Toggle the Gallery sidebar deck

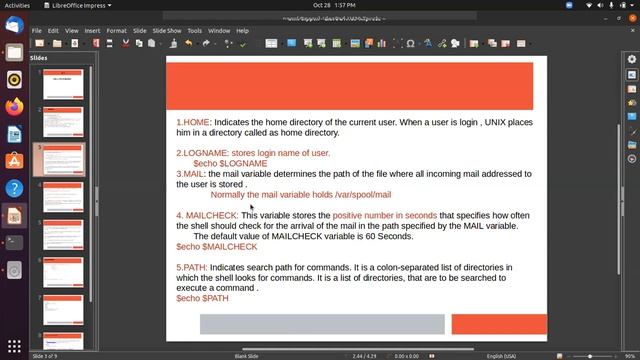point(632,145)
